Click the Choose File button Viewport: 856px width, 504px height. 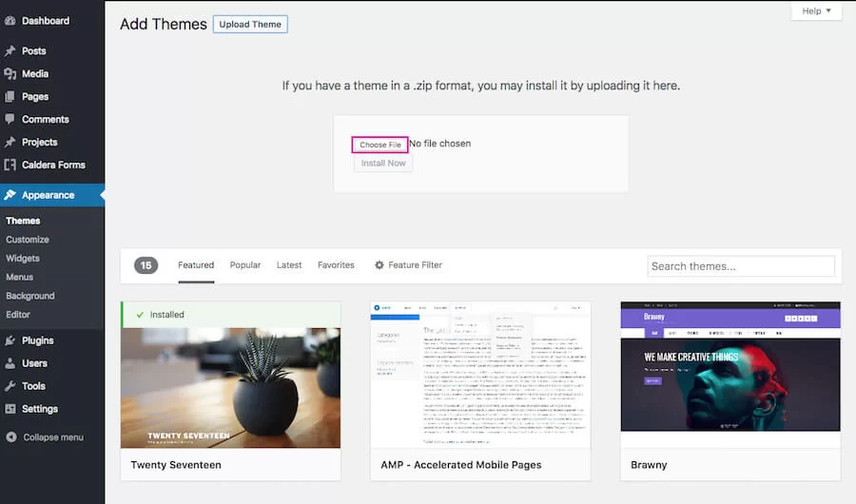379,145
